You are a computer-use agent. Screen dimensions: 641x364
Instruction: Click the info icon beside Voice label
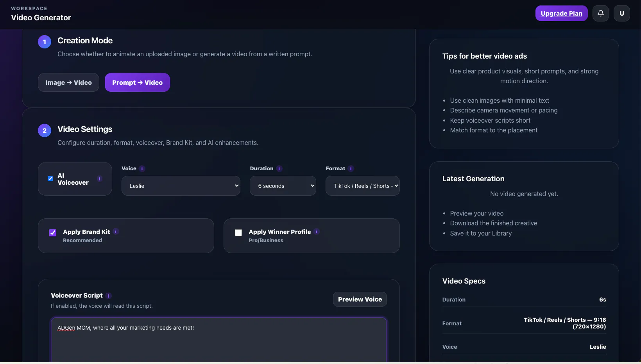tap(142, 169)
